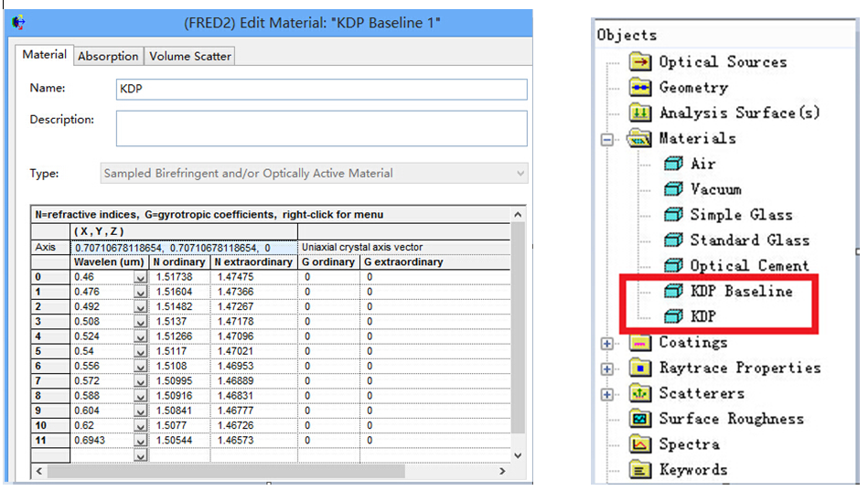The image size is (868, 491).
Task: Click the Analysis Surface(s) icon
Action: coord(640,113)
